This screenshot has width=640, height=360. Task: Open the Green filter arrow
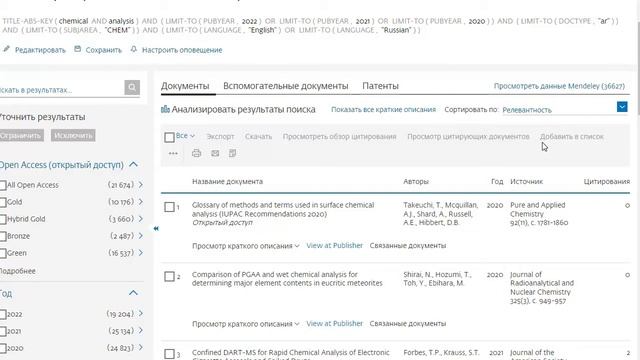pyautogui.click(x=140, y=253)
